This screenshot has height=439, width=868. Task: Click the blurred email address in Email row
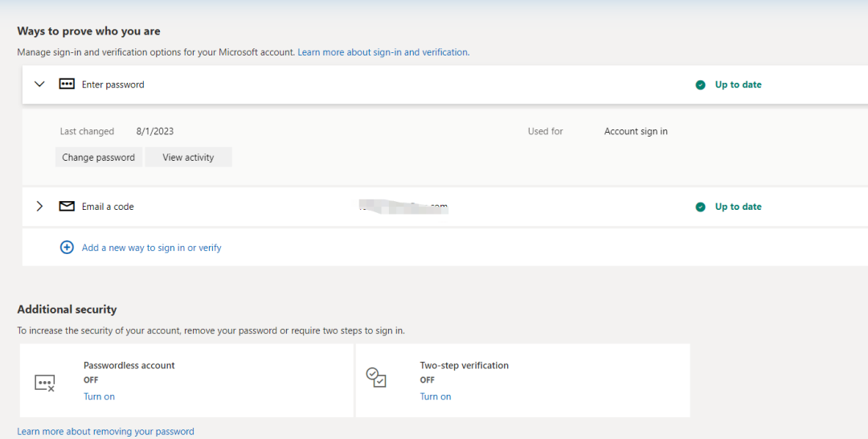(x=403, y=207)
